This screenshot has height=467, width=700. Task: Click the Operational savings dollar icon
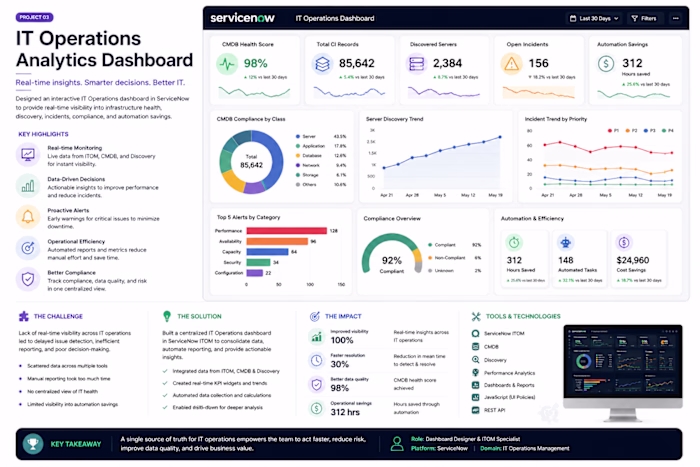(317, 408)
